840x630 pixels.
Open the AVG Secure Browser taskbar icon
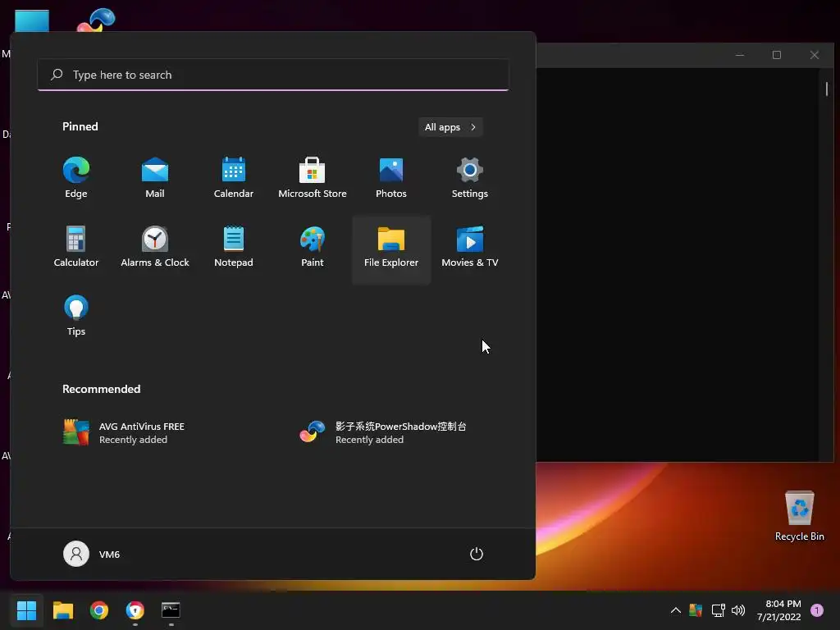click(x=135, y=610)
